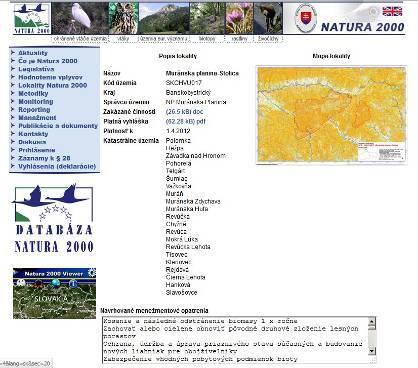This screenshot has height=368, width=418.
Task: Click the 'Správca územia' field label
Action: pos(126,102)
